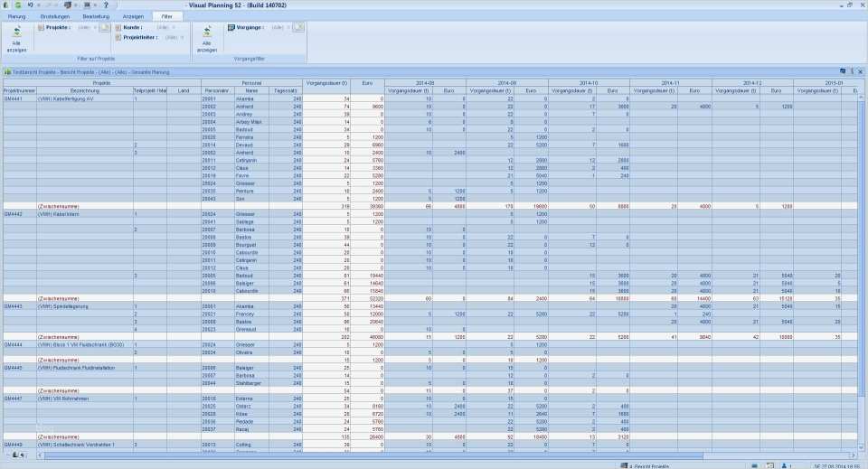
Task: Click the user icon in the status bar
Action: click(x=785, y=465)
